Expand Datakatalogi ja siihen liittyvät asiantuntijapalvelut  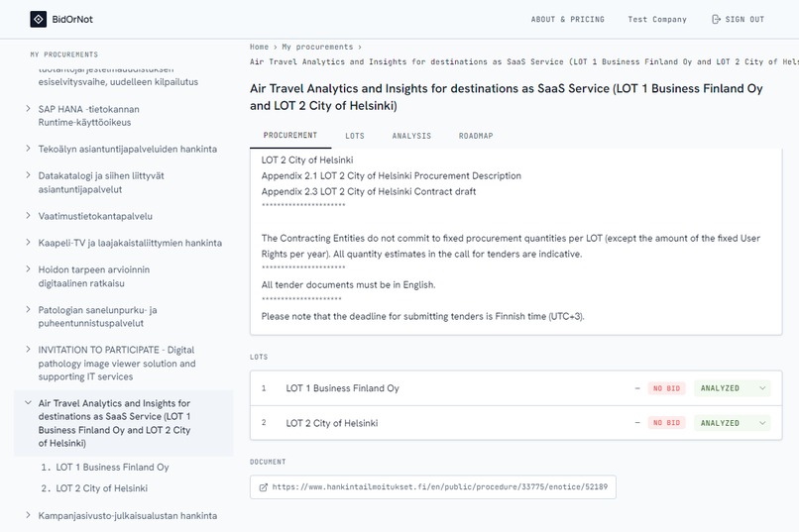[28, 175]
